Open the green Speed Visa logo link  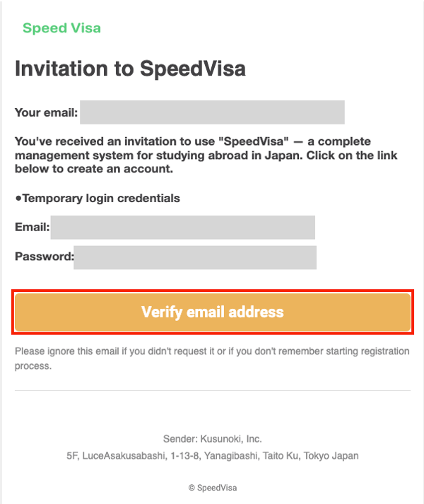click(x=61, y=28)
